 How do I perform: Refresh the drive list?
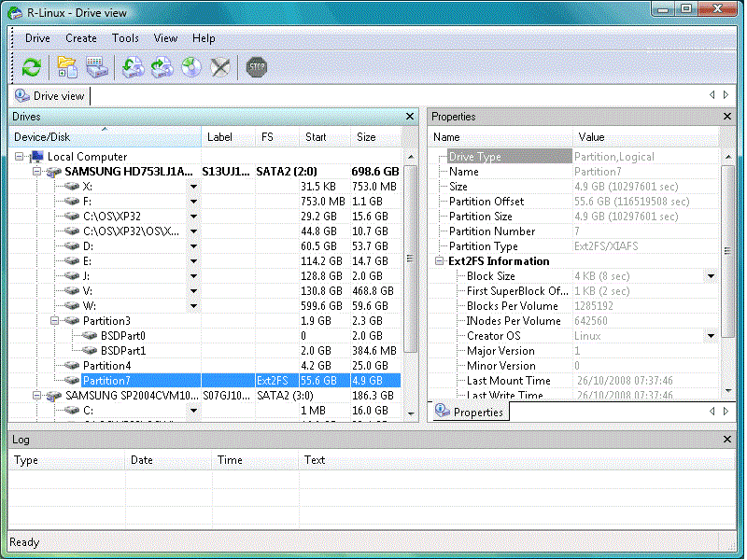coord(31,67)
